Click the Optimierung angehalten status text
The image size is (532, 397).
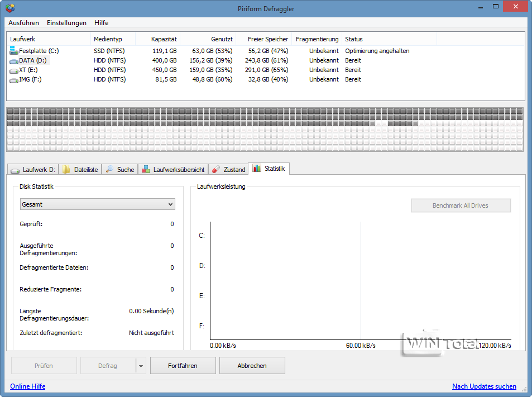point(377,51)
